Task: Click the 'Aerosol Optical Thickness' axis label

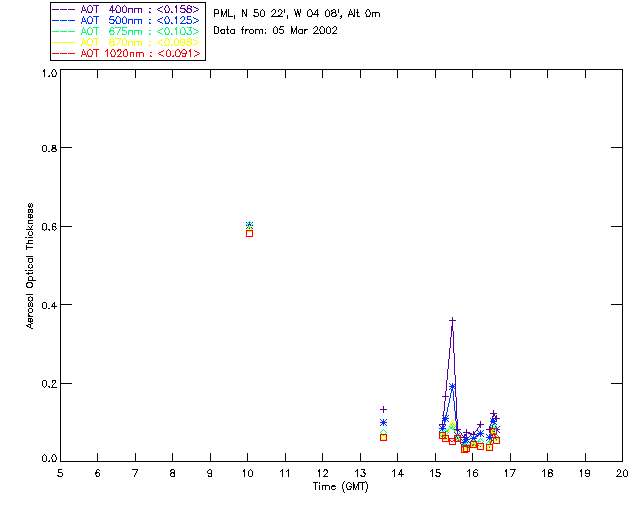Action: point(30,266)
